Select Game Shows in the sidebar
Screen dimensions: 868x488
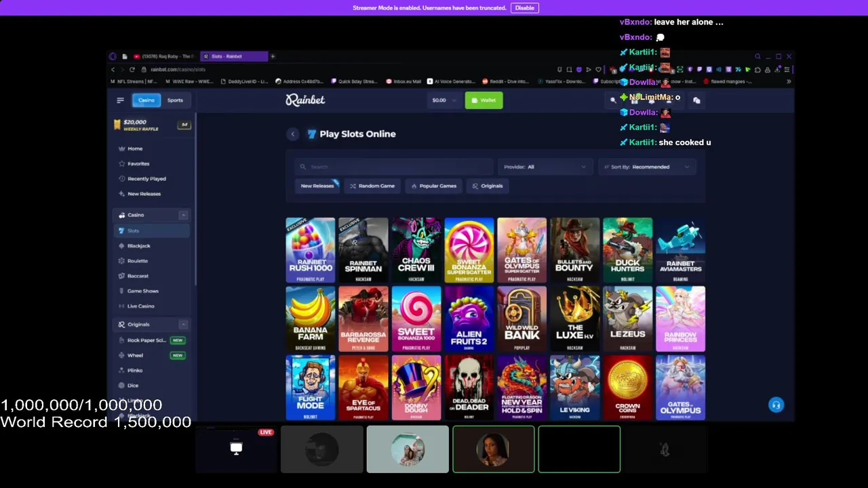pos(142,291)
